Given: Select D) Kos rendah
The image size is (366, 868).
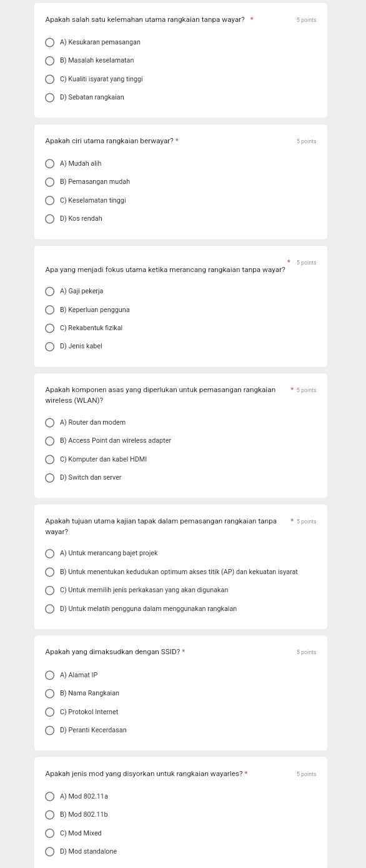Looking at the screenshot, I should pyautogui.click(x=49, y=219).
